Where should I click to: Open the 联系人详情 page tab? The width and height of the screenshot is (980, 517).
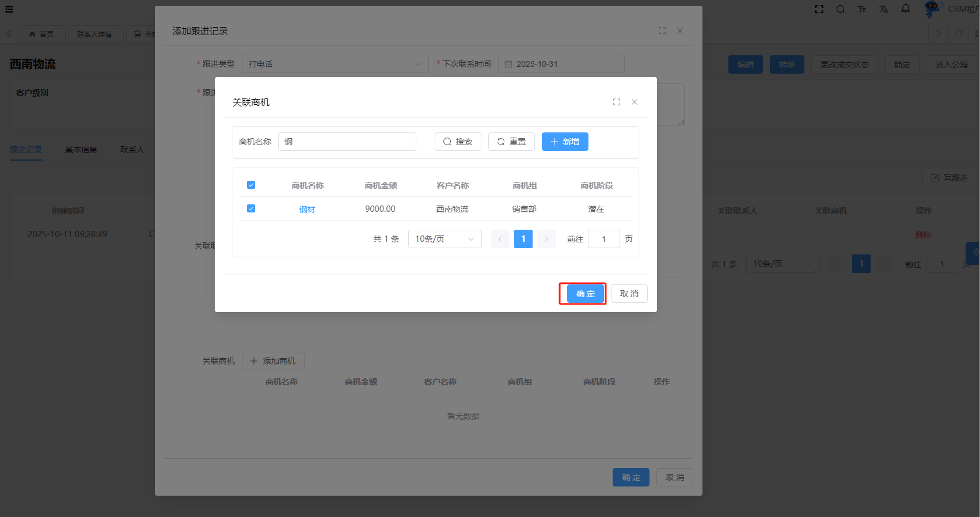tap(95, 34)
